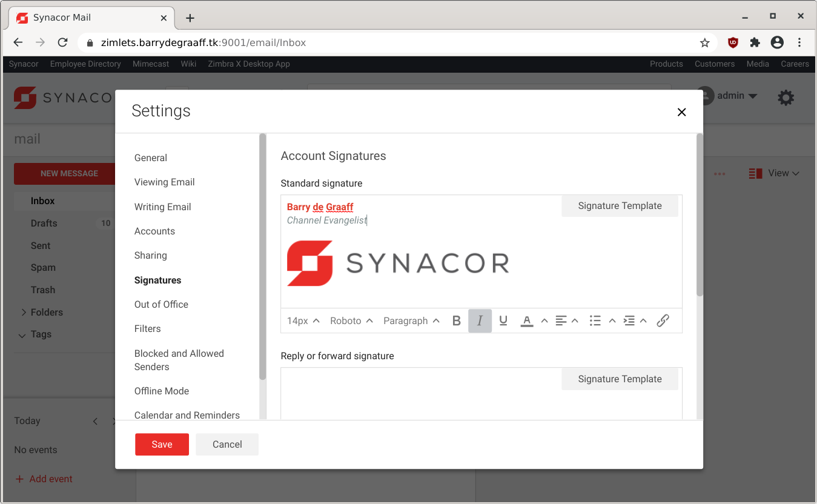Expand the Folders tree
This screenshot has width=817, height=504.
[24, 313]
